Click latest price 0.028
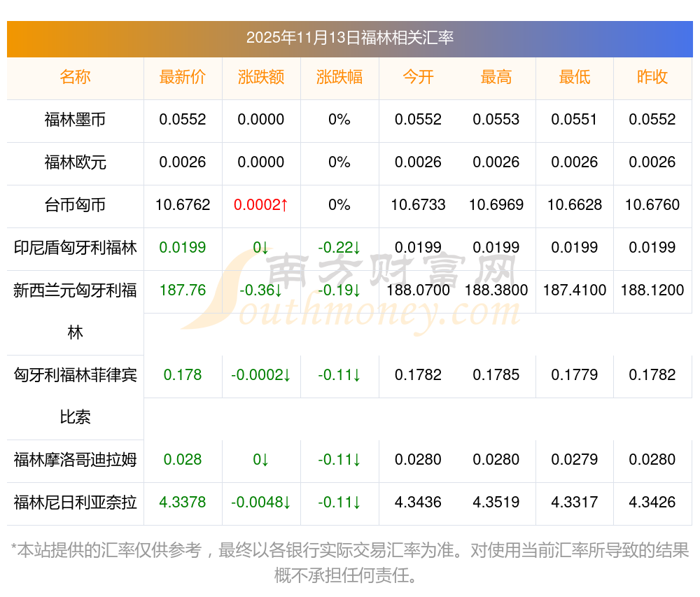 coord(183,460)
